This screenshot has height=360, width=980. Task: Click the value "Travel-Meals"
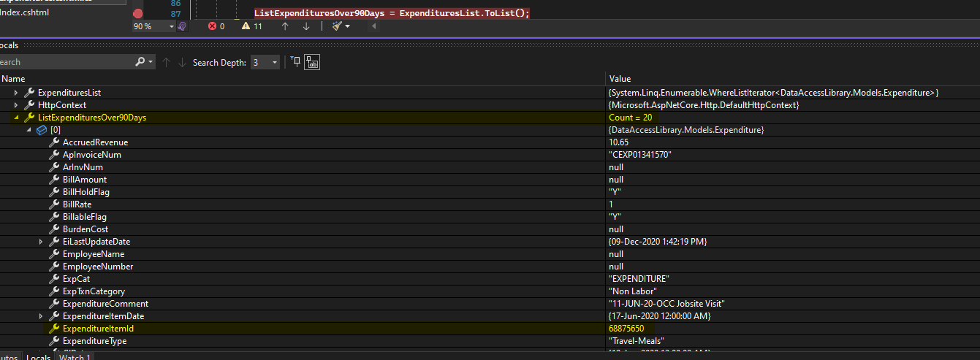[x=636, y=341]
